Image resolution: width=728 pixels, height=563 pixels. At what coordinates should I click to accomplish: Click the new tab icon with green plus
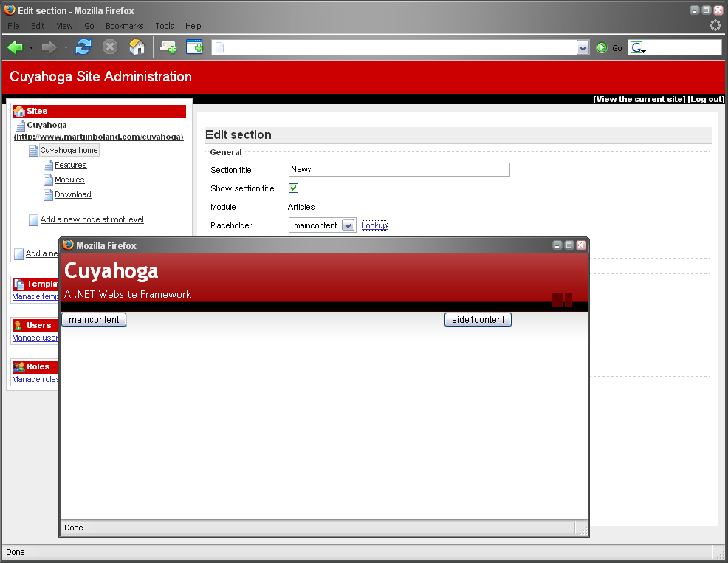168,47
